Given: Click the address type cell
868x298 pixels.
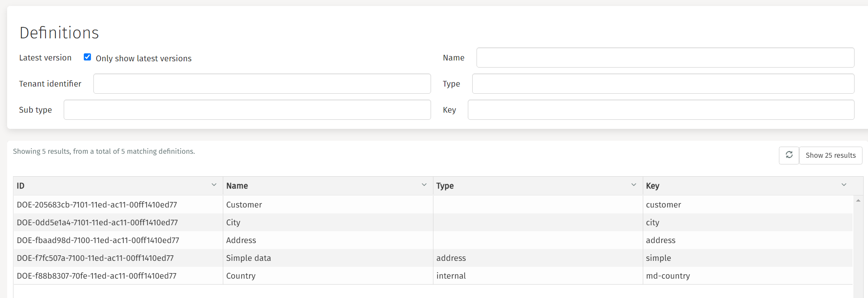Looking at the screenshot, I should 538,258.
